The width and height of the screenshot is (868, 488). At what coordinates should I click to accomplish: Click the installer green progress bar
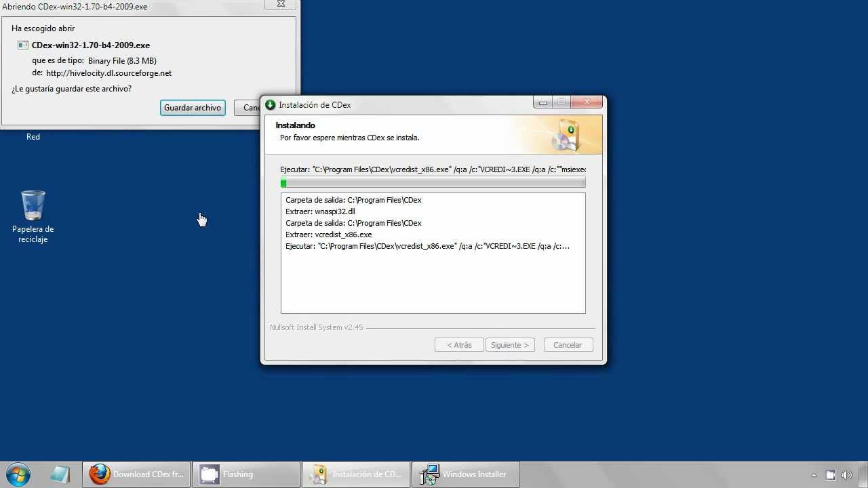coord(433,183)
